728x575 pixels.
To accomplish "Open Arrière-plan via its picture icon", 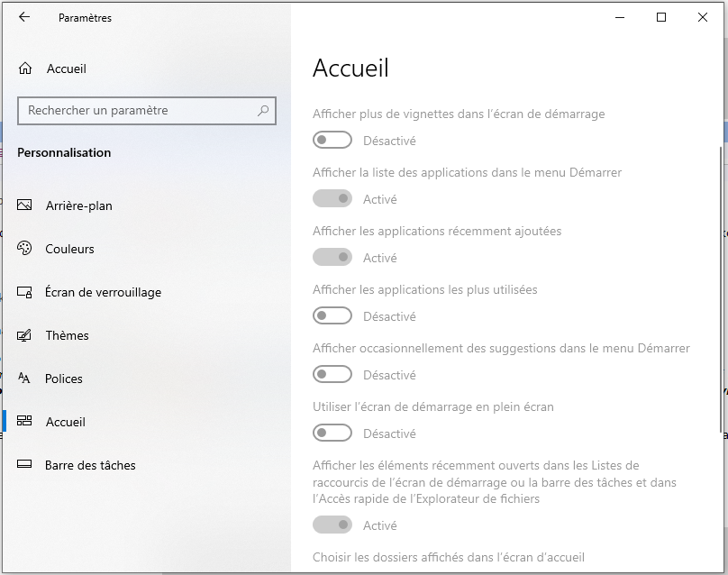I will [25, 205].
